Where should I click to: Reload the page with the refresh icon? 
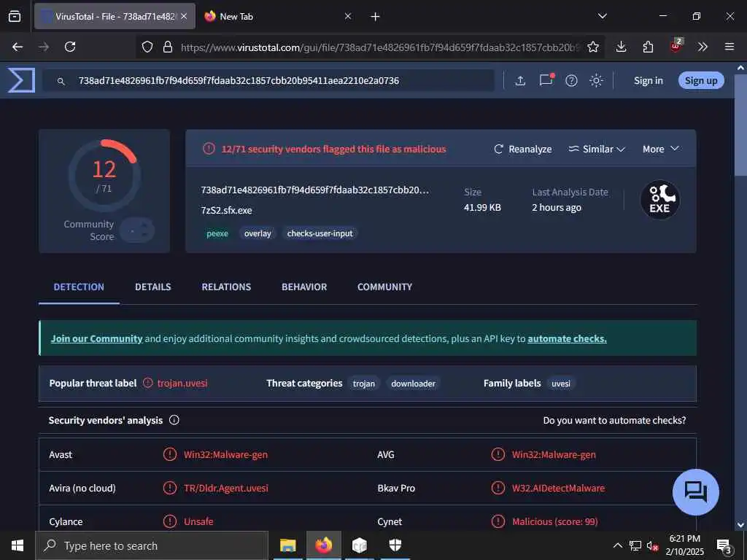[x=70, y=47]
